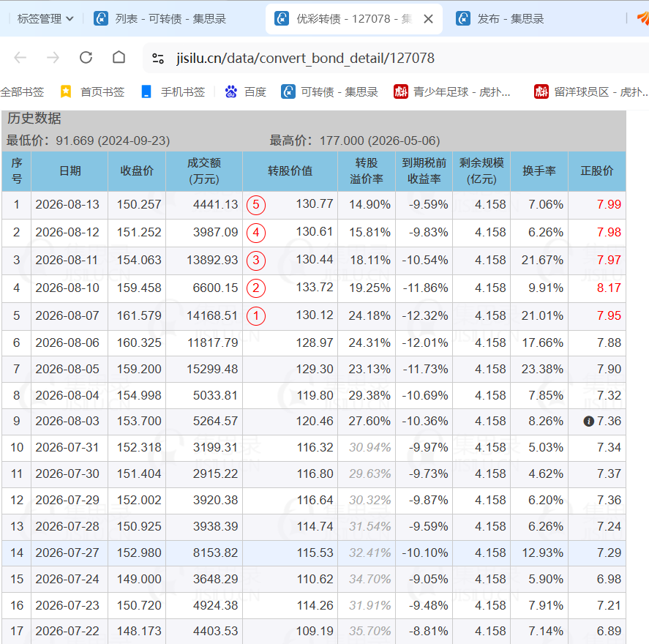Viewport: 649px width, 644px height.
Task: Select closing price 150.257
Action: [x=139, y=204]
